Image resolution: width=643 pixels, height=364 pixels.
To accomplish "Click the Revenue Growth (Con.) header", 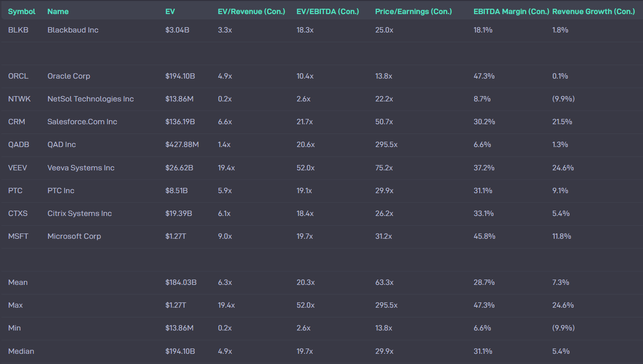I will (x=593, y=11).
